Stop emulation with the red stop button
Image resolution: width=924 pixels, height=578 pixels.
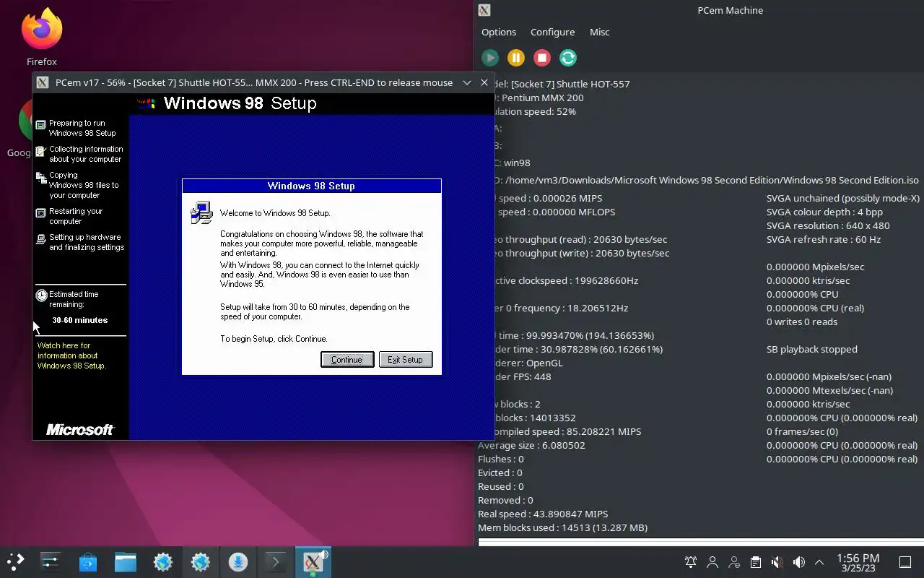tap(542, 58)
